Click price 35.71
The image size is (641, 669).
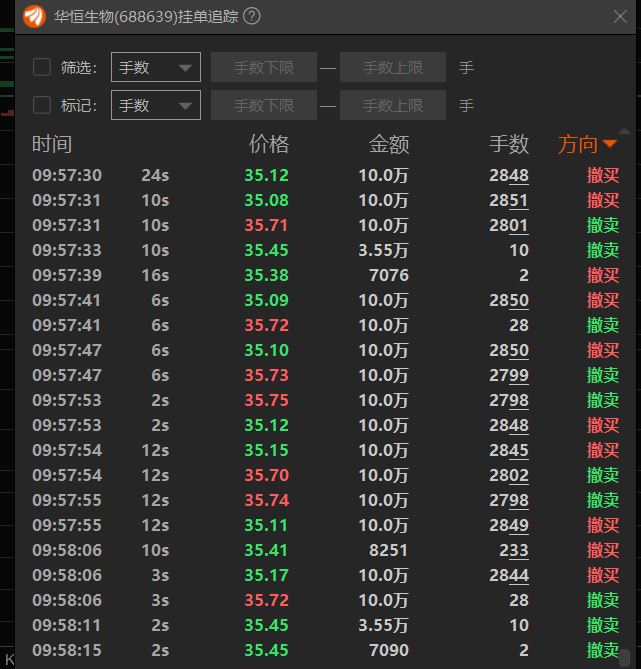click(x=266, y=225)
